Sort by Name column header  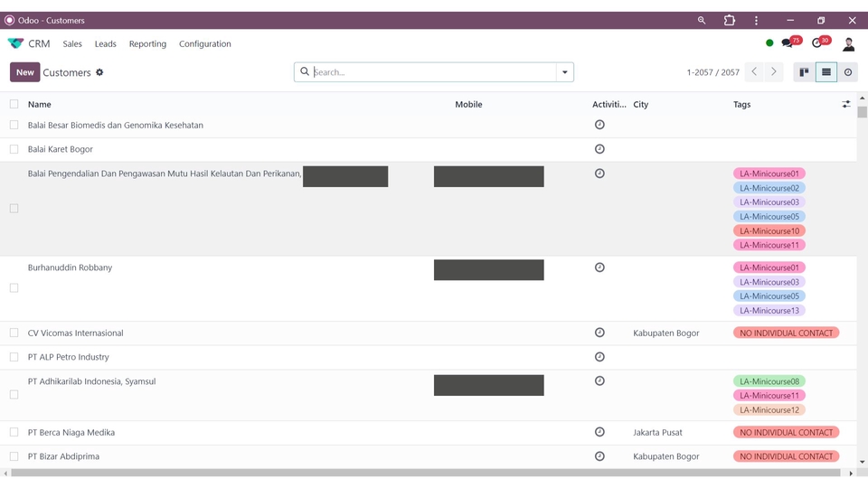(x=39, y=104)
